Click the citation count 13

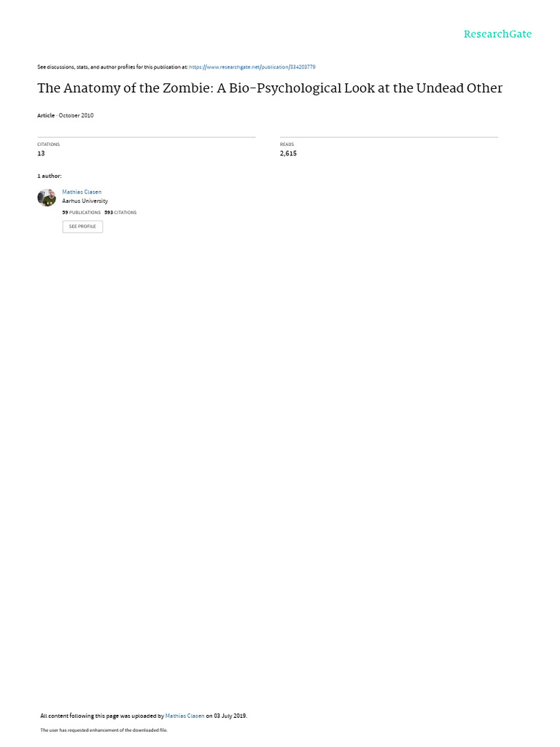click(41, 153)
